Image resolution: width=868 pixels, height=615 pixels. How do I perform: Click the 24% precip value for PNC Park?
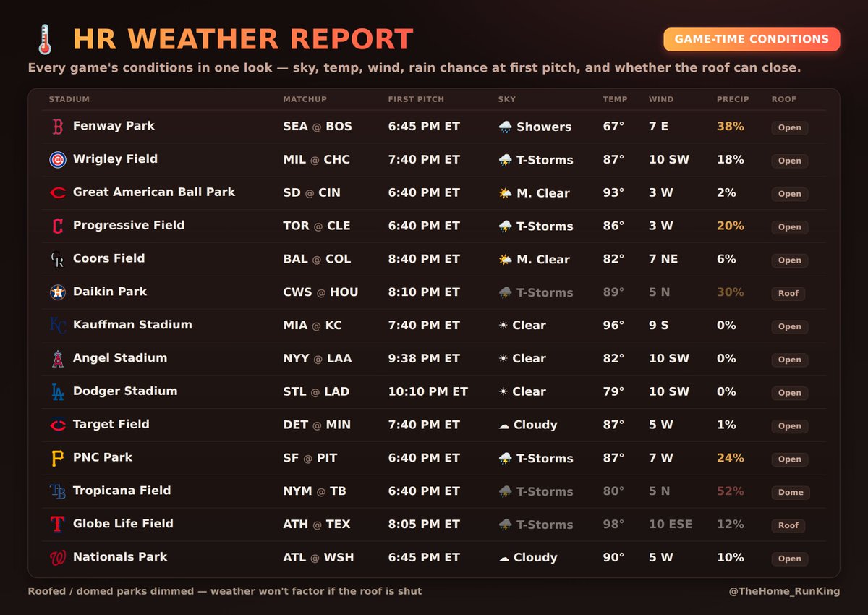click(730, 459)
